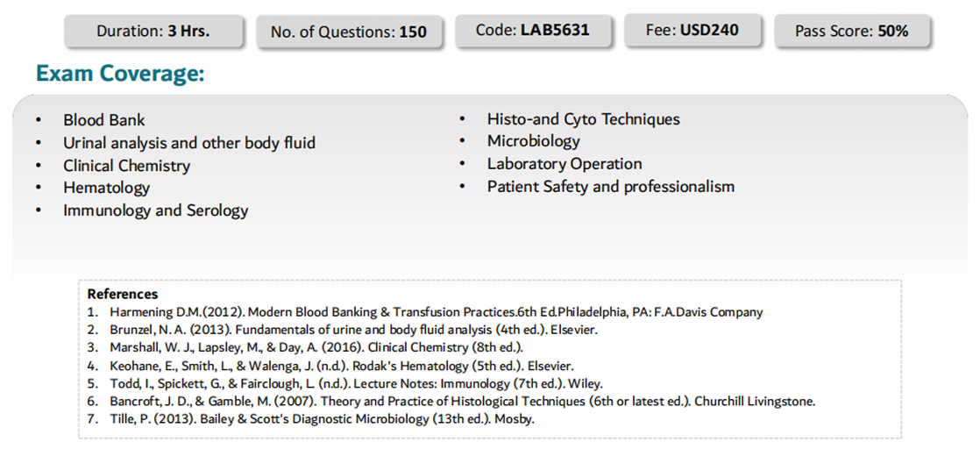Click the Harmening Modern Blood Banking reference
This screenshot has width=980, height=449.
tap(437, 312)
